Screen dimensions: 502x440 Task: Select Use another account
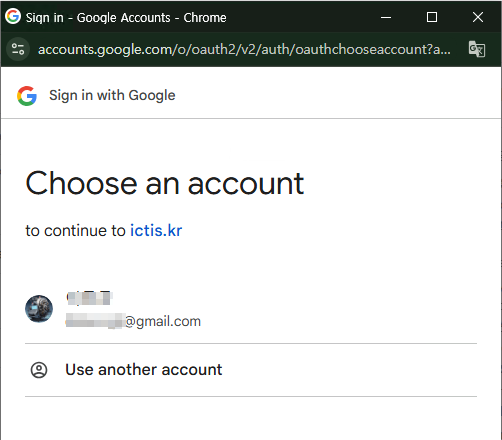tap(251, 370)
